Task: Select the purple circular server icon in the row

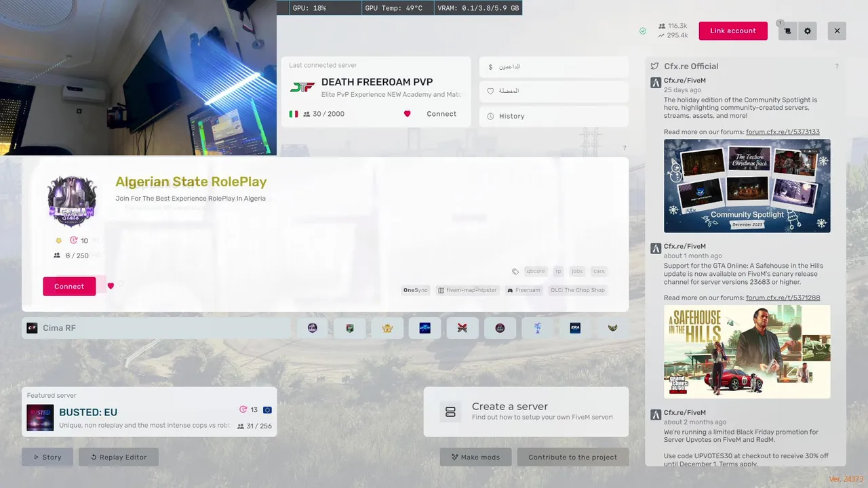Action: [x=313, y=328]
